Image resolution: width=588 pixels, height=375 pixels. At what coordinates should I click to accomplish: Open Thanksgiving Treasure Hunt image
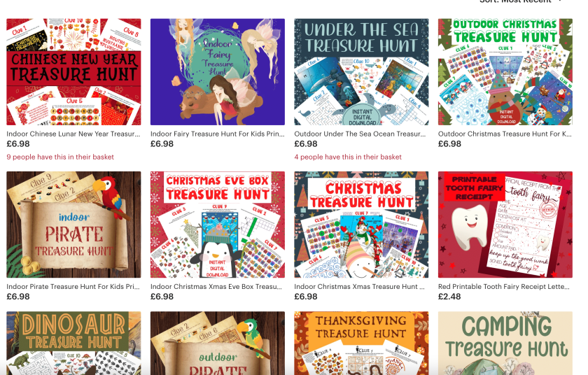[361, 343]
